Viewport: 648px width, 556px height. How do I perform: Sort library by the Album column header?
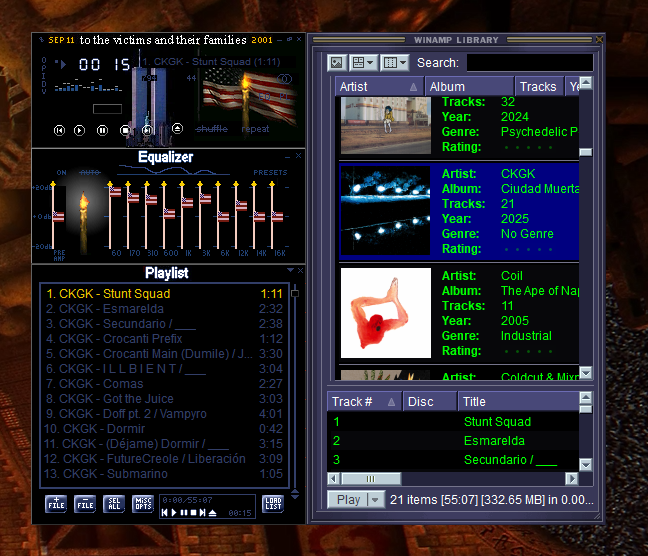469,86
